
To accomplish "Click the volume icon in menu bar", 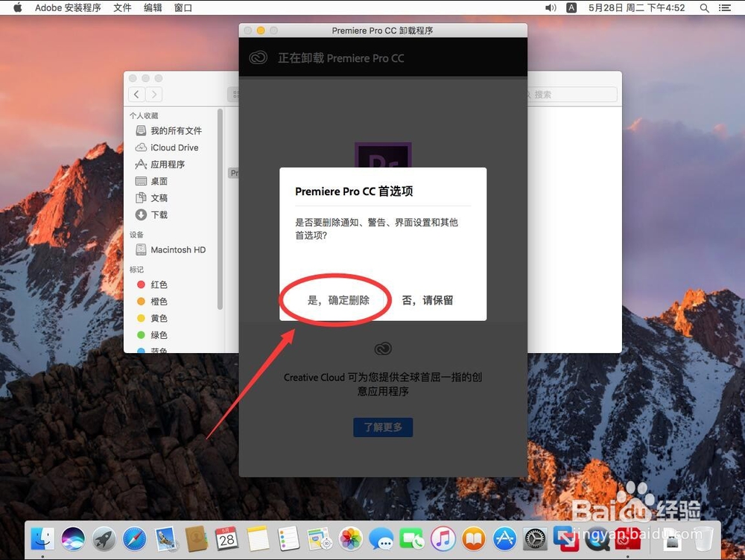I will pos(551,7).
